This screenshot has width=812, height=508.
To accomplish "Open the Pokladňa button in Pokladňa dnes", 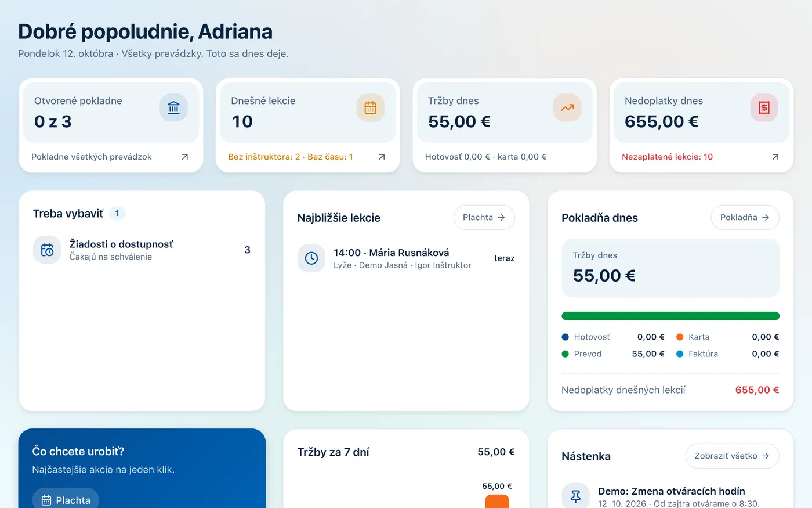I will [x=745, y=217].
